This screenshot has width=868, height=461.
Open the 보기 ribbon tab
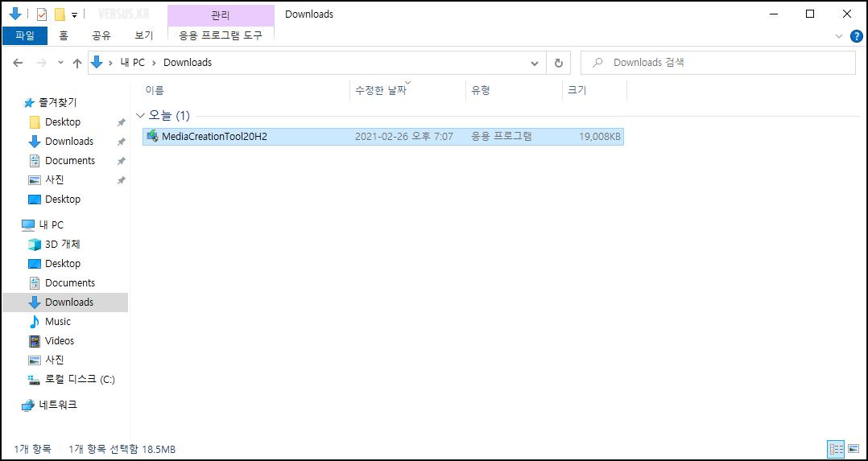pos(144,36)
